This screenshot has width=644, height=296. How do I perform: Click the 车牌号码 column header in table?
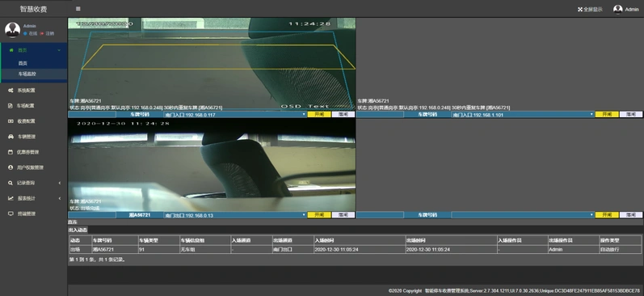115,240
